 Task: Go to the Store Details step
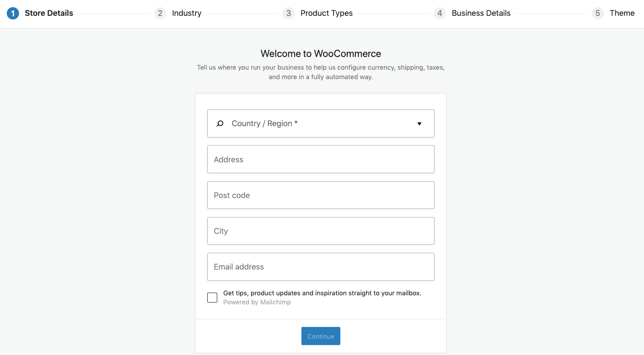coord(49,13)
